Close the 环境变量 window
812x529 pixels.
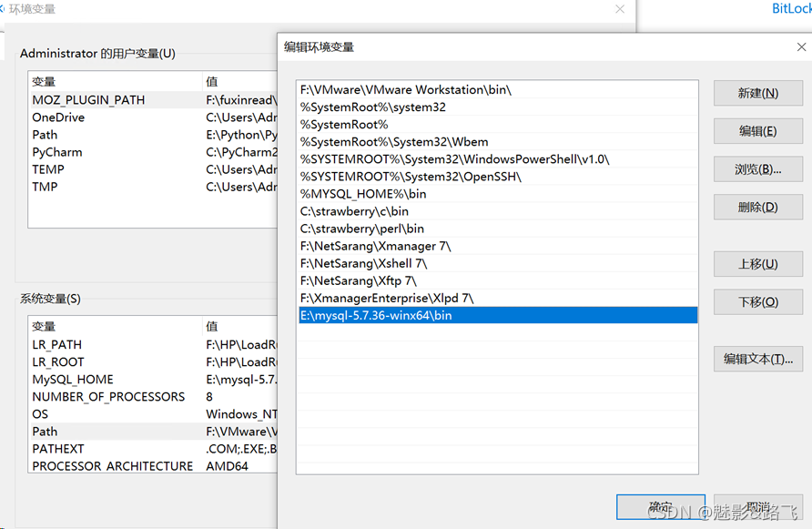click(620, 9)
